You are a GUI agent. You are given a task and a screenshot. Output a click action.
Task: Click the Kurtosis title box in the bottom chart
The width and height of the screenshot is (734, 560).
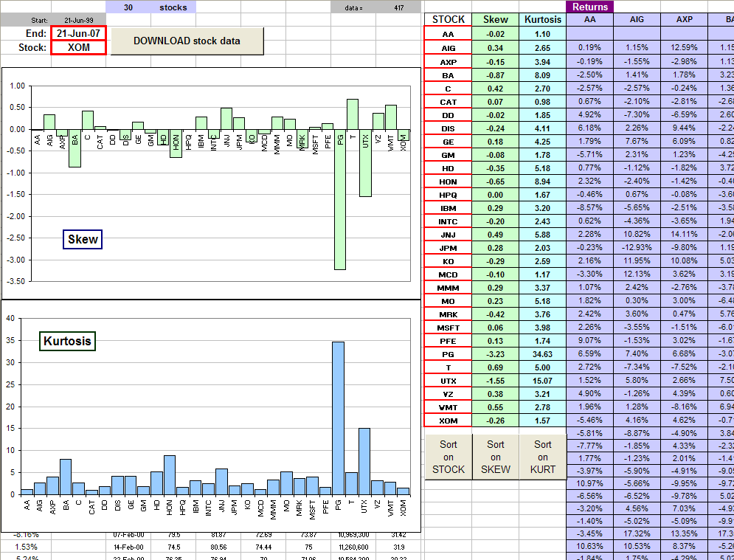67,341
